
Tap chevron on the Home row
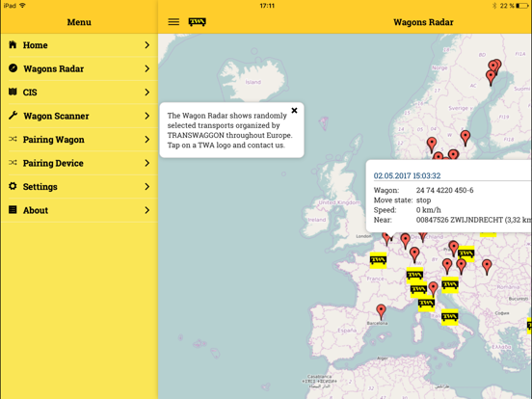point(146,45)
